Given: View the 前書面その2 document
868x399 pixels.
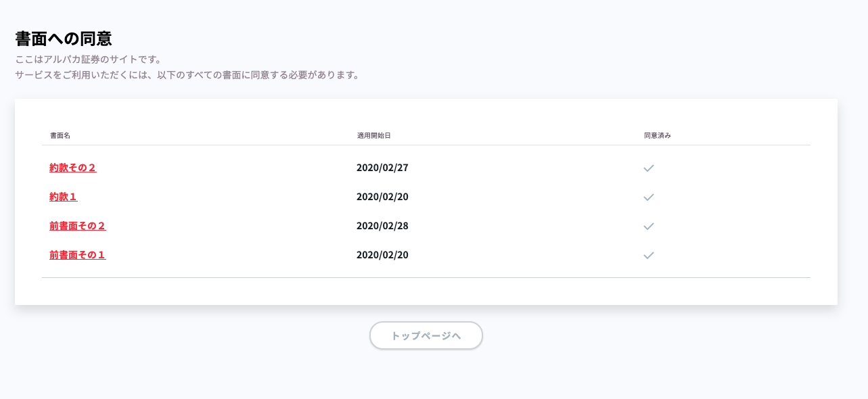Looking at the screenshot, I should click(78, 226).
